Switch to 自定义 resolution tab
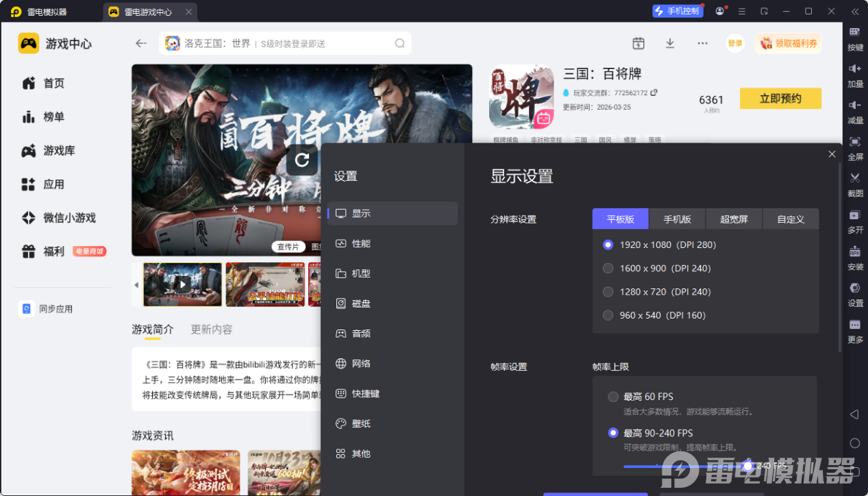Viewport: 868px width, 496px height. click(791, 219)
